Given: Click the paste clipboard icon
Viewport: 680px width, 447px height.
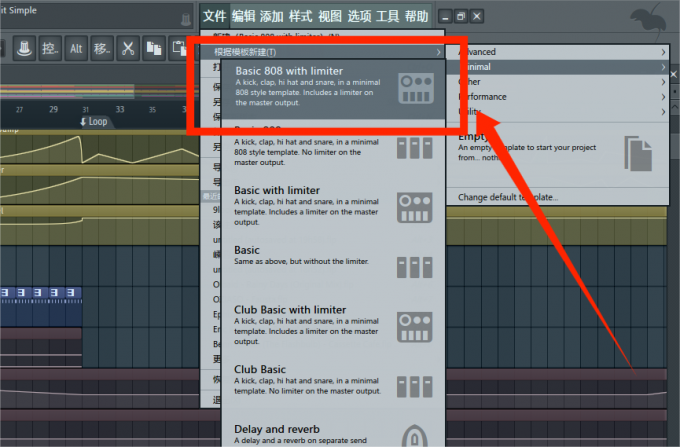Looking at the screenshot, I should (x=179, y=48).
